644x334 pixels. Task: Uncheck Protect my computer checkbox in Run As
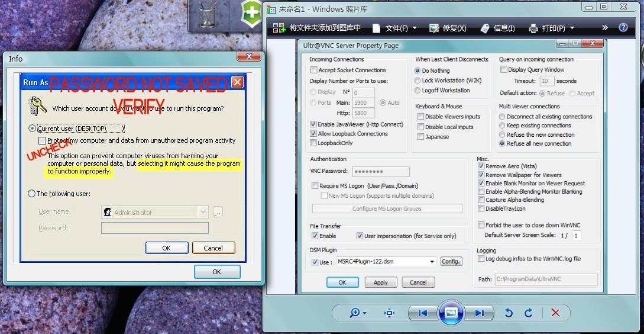point(43,141)
